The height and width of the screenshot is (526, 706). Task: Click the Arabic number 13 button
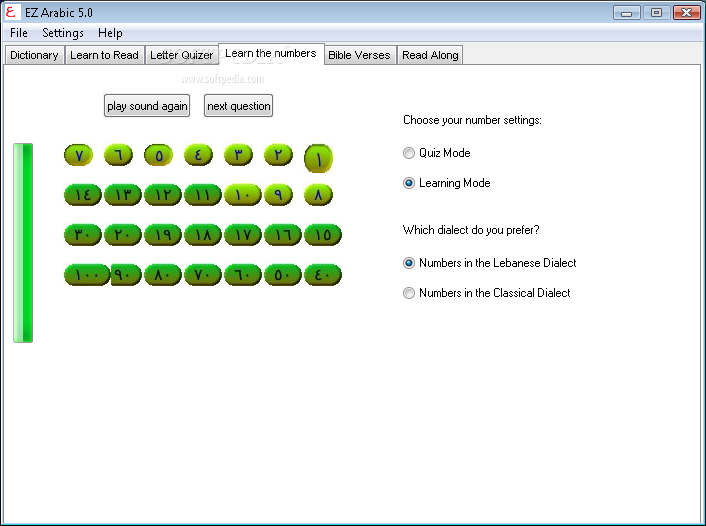pos(122,195)
